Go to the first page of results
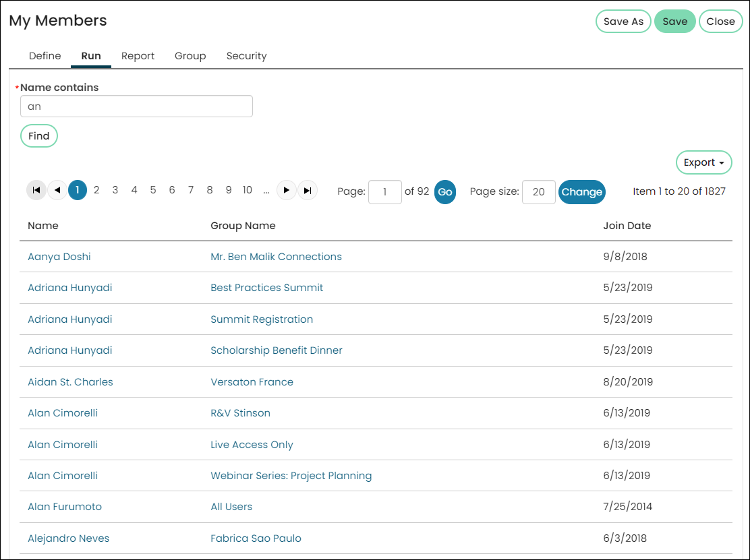The width and height of the screenshot is (750, 560). [x=36, y=190]
